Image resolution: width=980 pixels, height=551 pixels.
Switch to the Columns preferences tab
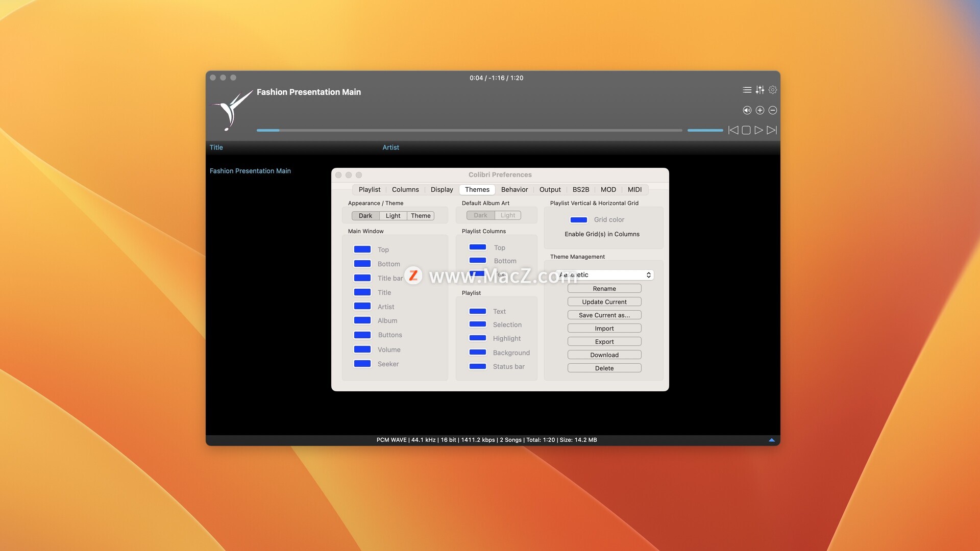(x=405, y=189)
